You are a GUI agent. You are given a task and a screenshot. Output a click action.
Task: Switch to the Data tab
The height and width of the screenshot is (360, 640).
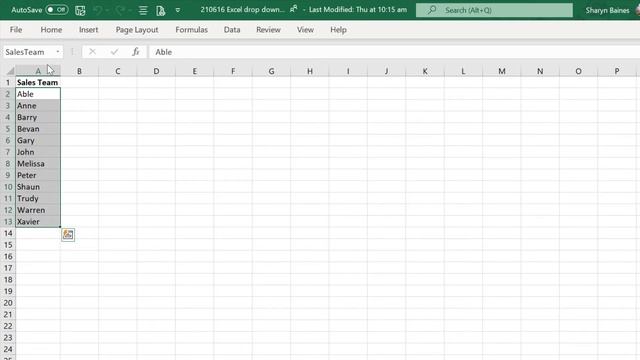pyautogui.click(x=232, y=30)
